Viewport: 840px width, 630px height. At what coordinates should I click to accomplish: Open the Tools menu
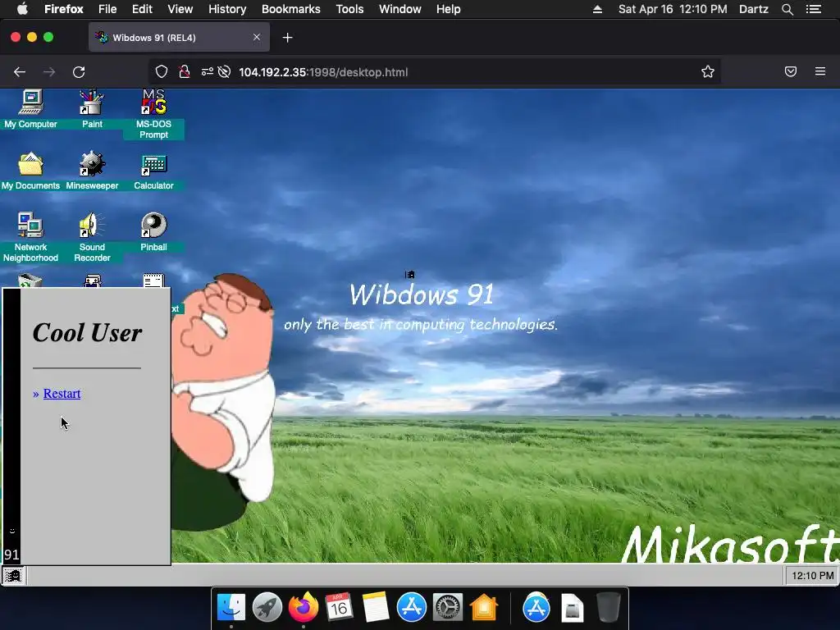[x=349, y=9]
